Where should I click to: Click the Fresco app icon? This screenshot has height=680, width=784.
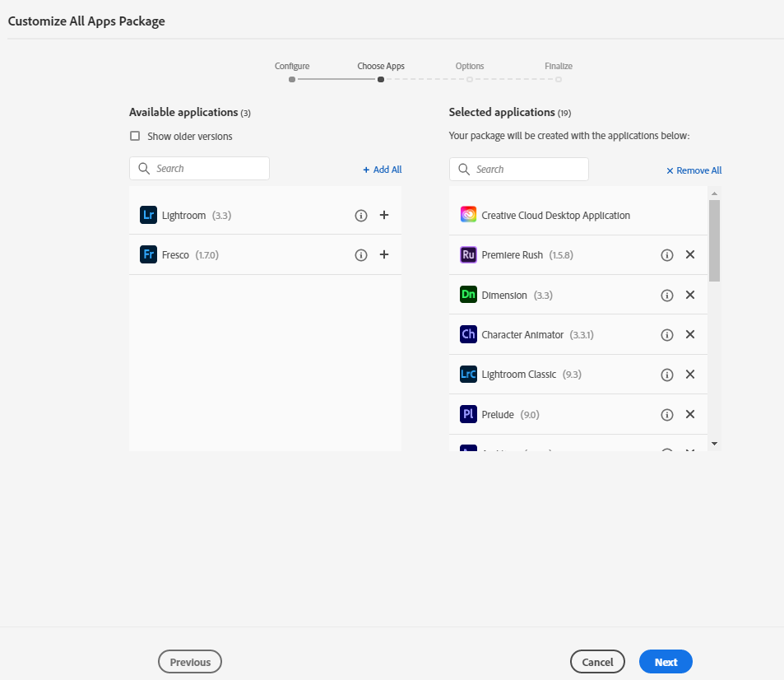(148, 254)
